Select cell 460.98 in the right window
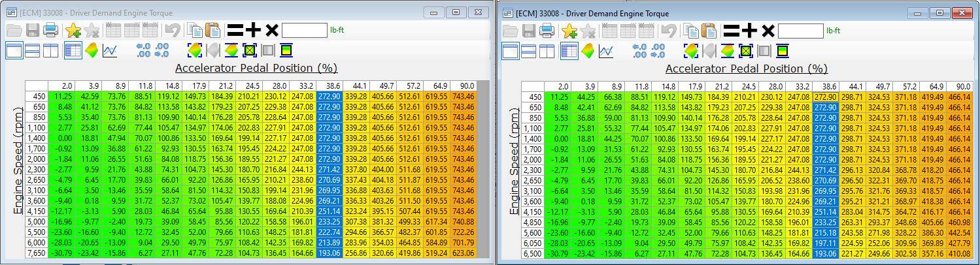The height and width of the screenshot is (265, 980). 958,223
